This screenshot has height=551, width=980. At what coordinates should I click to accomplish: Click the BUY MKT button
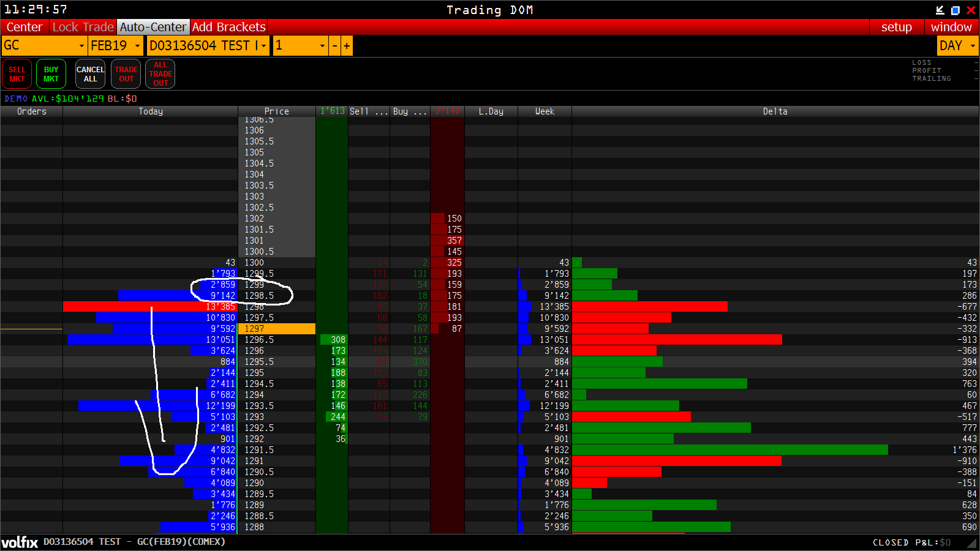tap(51, 74)
